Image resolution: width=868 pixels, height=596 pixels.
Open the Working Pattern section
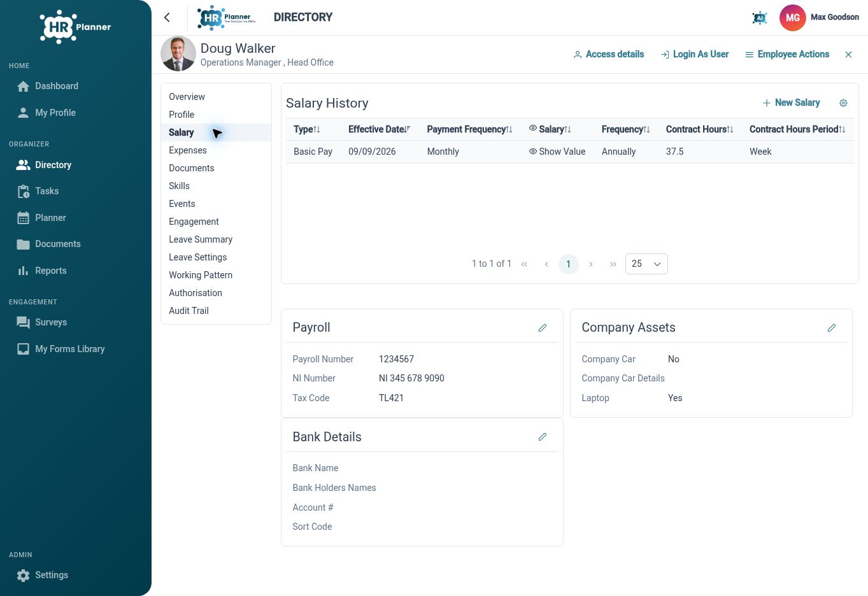(x=216, y=275)
